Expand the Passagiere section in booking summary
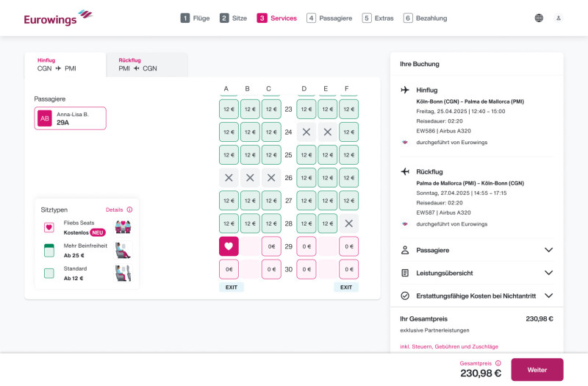The width and height of the screenshot is (588, 386). [476, 250]
